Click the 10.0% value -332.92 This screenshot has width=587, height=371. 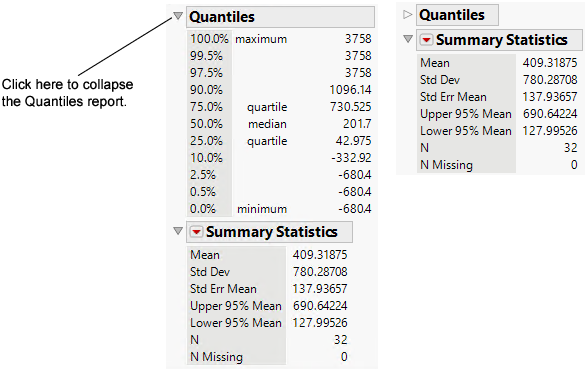pyautogui.click(x=351, y=158)
